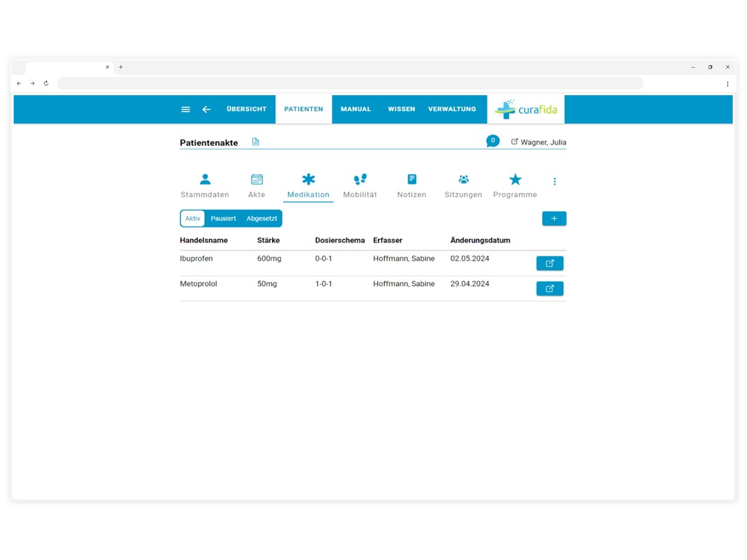Click the browser address bar
The image size is (747, 560).
[350, 83]
